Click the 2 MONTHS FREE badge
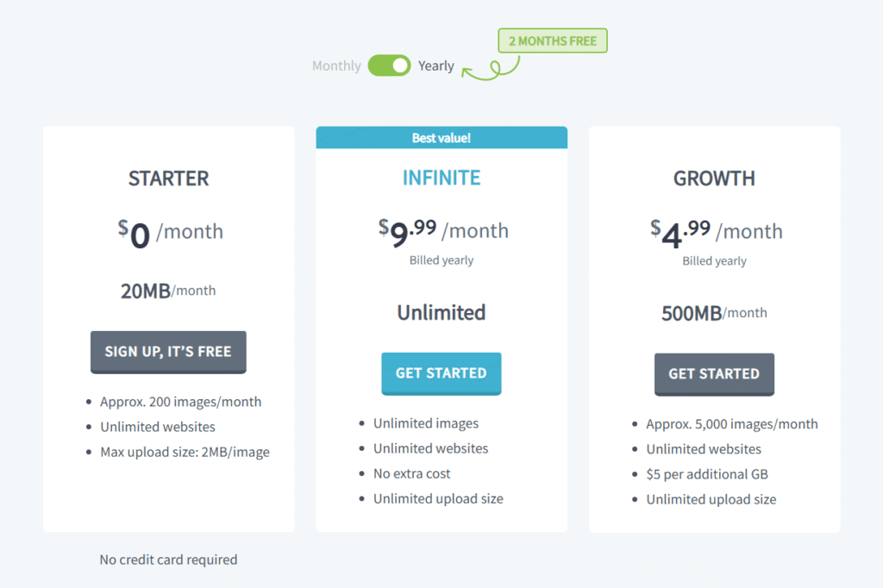Viewport: 883px width, 588px height. point(553,41)
